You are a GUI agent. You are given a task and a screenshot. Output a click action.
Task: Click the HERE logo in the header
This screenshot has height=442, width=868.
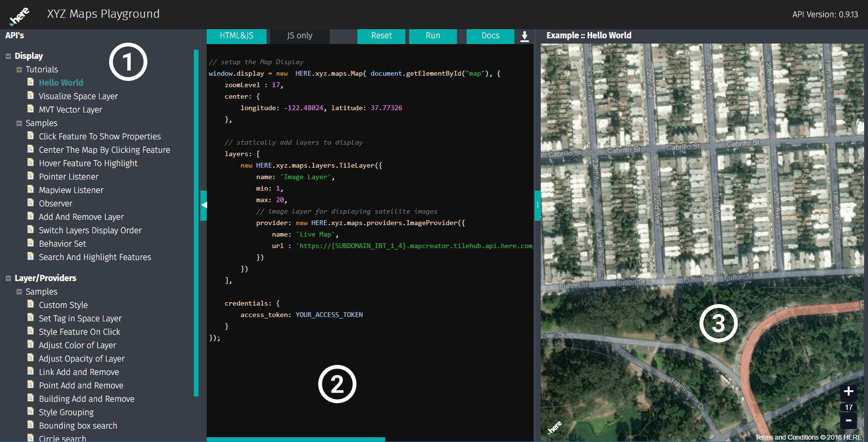click(x=20, y=16)
